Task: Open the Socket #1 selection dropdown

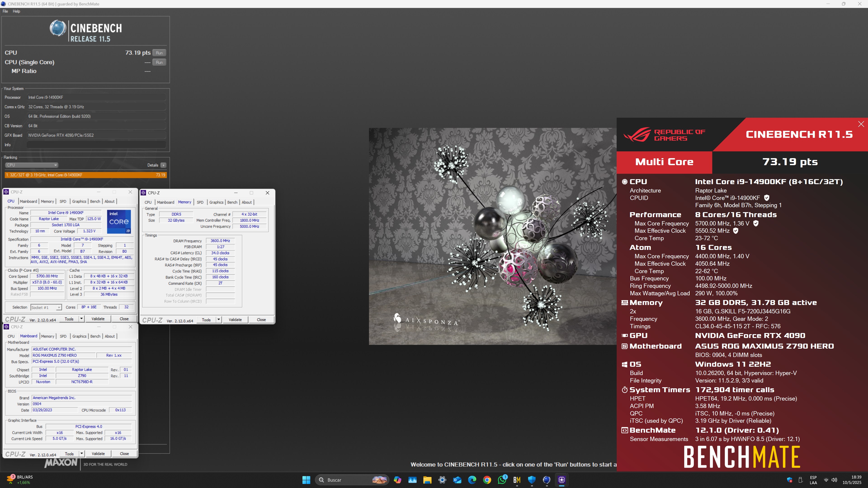Action: tap(46, 307)
